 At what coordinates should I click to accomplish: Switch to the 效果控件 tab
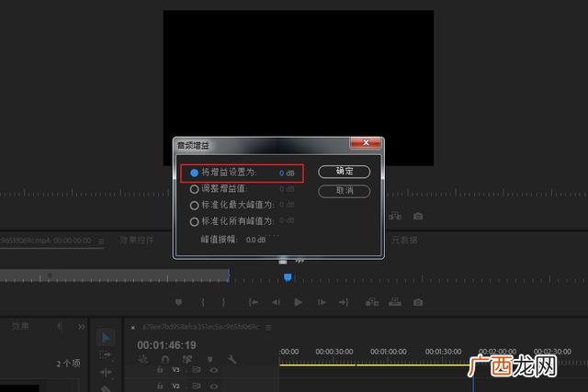coord(137,241)
